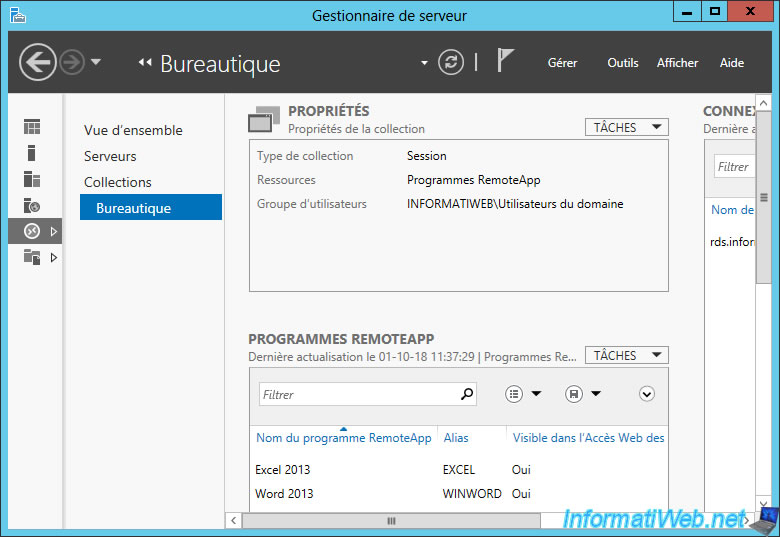The width and height of the screenshot is (780, 537).
Task: Click the Propriétés collection icon
Action: click(x=264, y=119)
